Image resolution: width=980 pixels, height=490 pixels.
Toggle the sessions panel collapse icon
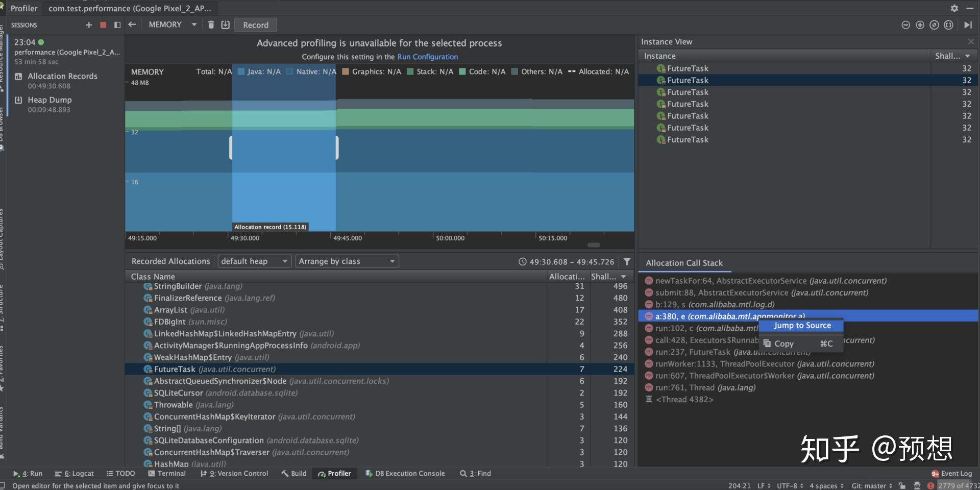117,25
